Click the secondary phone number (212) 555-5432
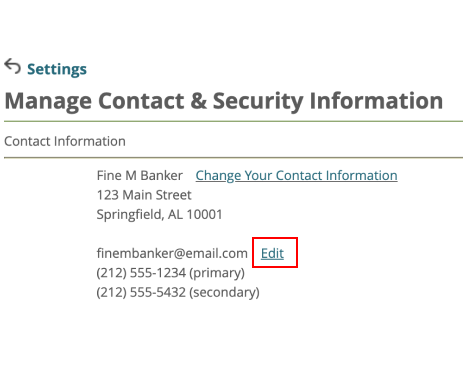This screenshot has height=373, width=466. pos(141,292)
